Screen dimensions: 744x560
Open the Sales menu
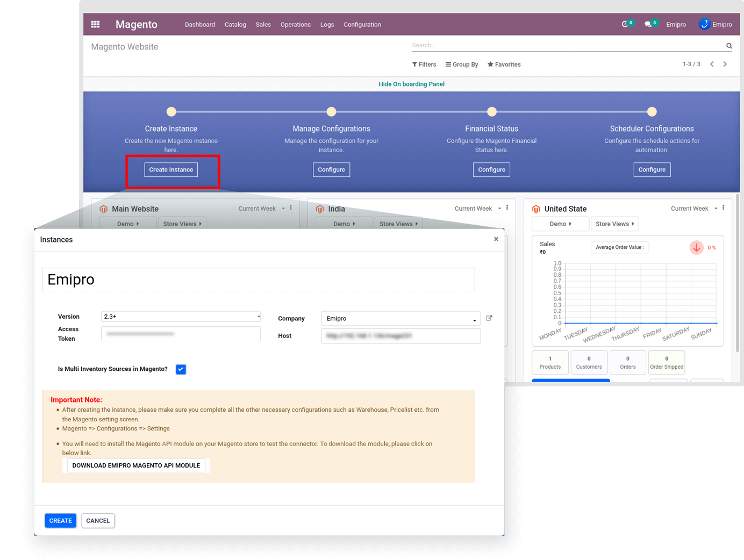[263, 25]
